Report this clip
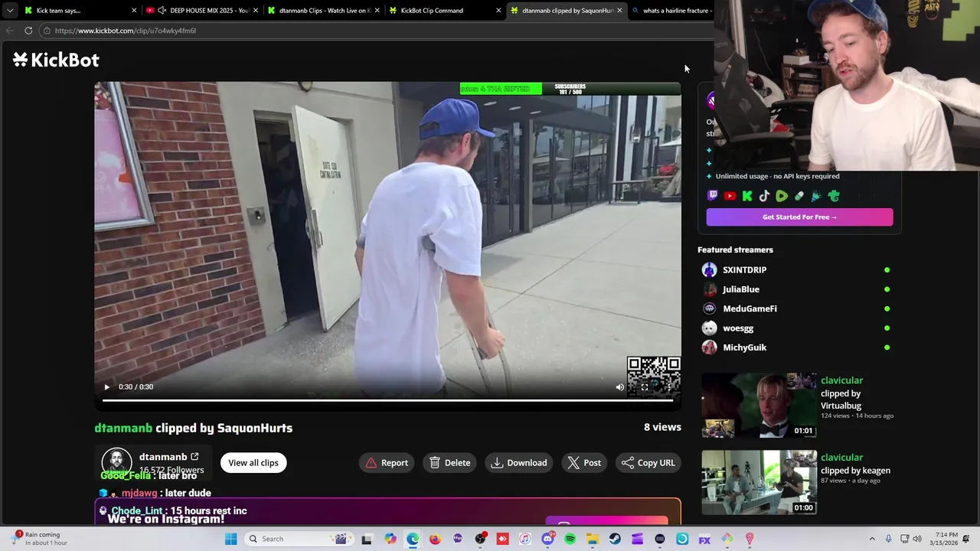 pos(387,462)
